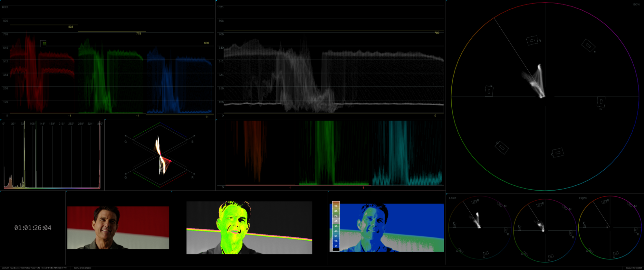
Task: Click the 1023 scale label in luma waveform
Action: click(x=220, y=7)
